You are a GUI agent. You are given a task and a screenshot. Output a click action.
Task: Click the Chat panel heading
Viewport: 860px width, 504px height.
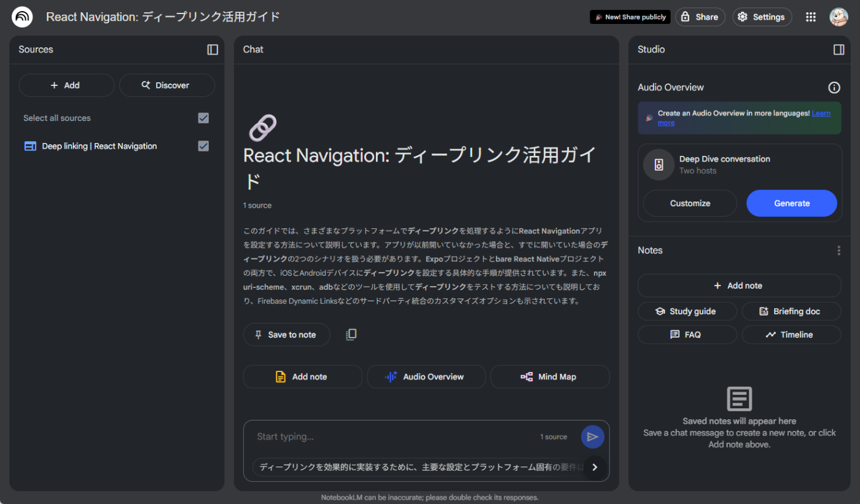[253, 50]
